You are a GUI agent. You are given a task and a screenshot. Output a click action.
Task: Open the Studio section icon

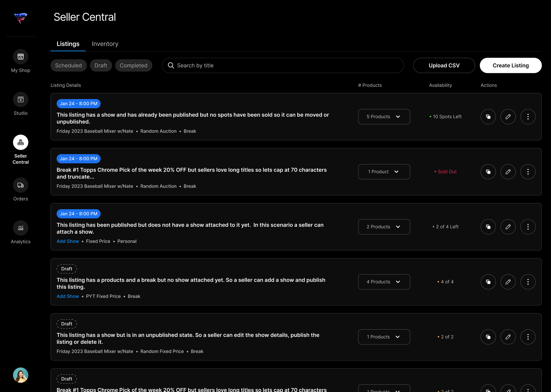pyautogui.click(x=20, y=100)
